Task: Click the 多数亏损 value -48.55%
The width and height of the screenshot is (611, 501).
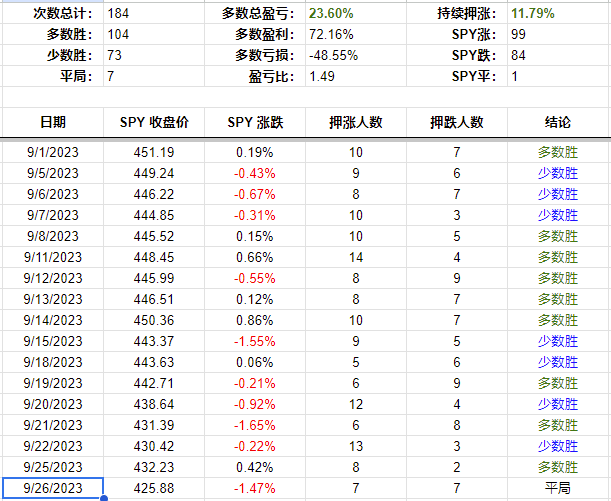Action: tap(334, 55)
